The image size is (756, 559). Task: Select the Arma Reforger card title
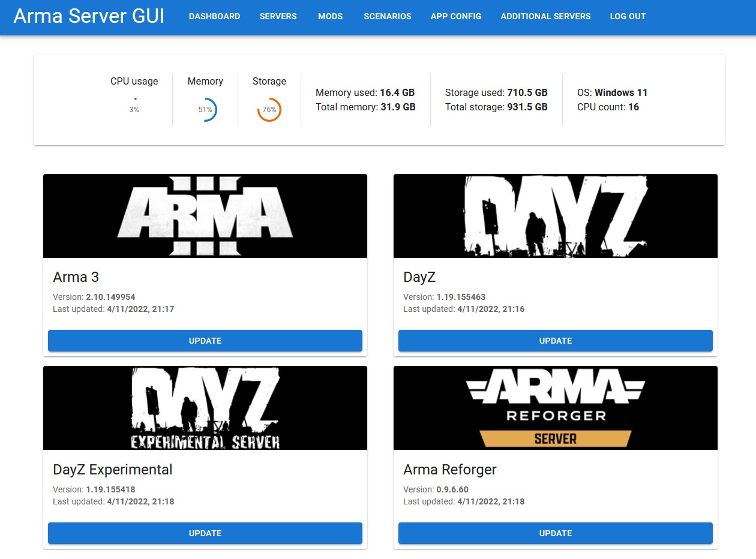point(450,470)
